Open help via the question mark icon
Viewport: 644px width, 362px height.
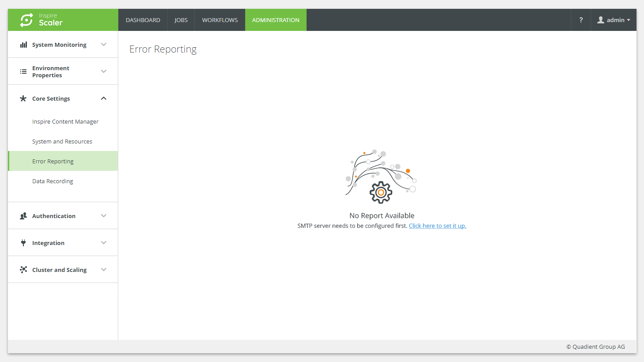pyautogui.click(x=581, y=20)
